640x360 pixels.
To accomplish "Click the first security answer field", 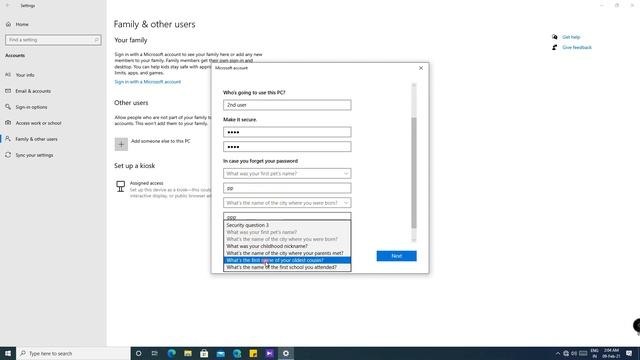I will click(287, 188).
